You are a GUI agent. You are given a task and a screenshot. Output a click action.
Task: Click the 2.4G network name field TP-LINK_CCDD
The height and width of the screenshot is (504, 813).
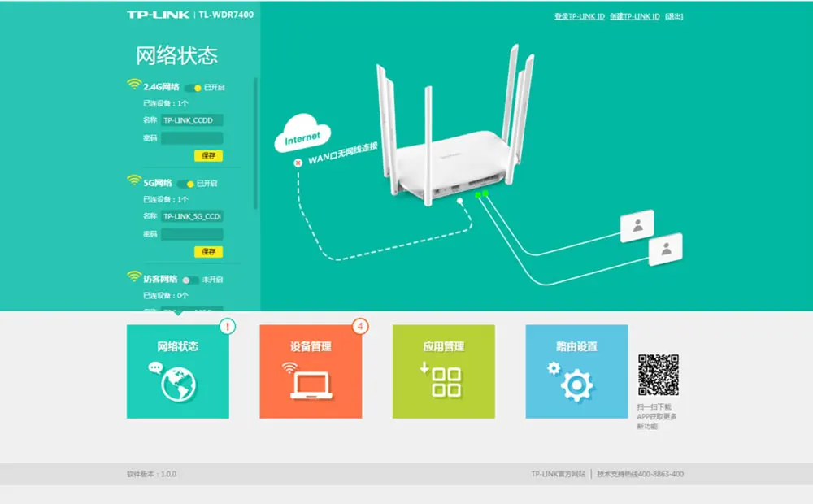coord(192,120)
